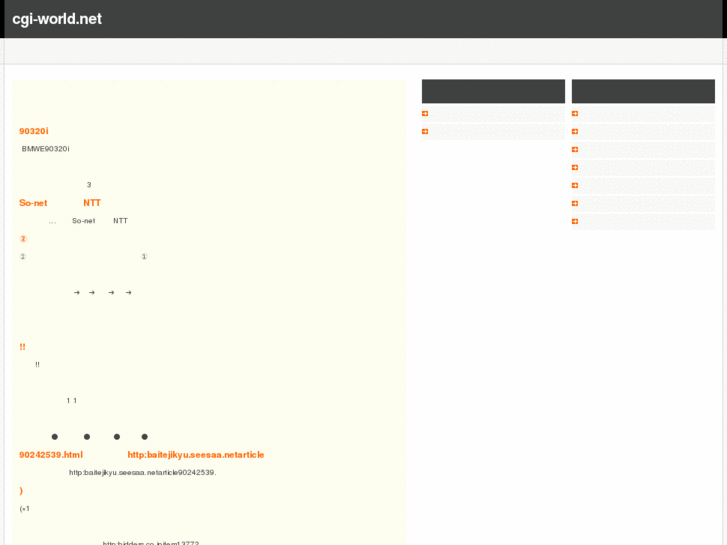The height and width of the screenshot is (545, 727).
Task: Click second arrow icon in left sidebar list
Action: pyautogui.click(x=425, y=132)
